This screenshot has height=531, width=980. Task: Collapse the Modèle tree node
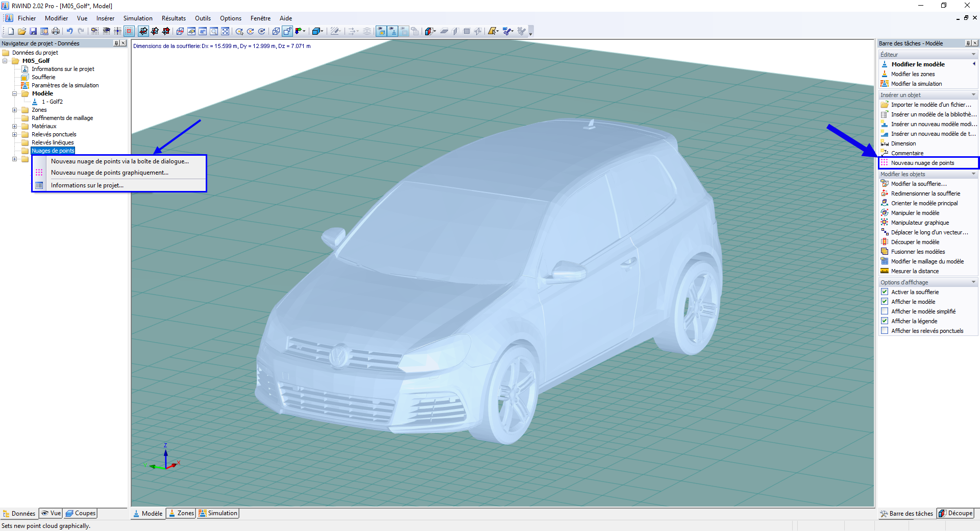click(x=14, y=93)
